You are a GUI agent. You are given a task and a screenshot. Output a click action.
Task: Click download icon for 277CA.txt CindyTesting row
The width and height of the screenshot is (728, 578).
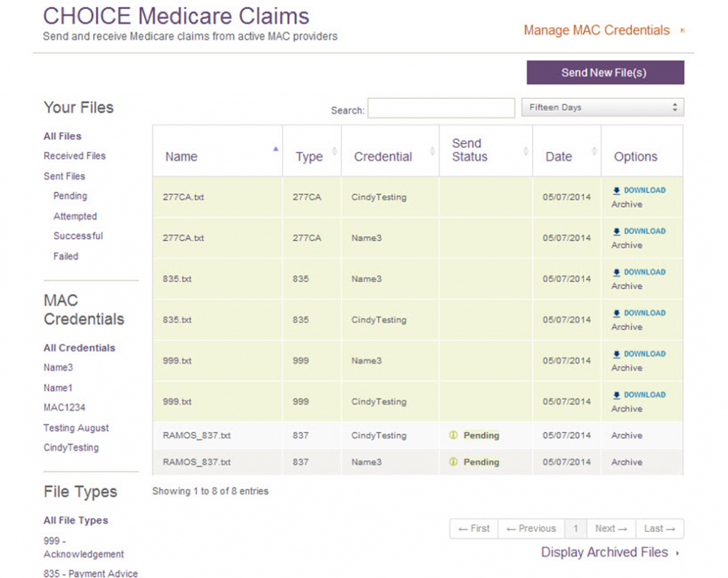pos(616,191)
